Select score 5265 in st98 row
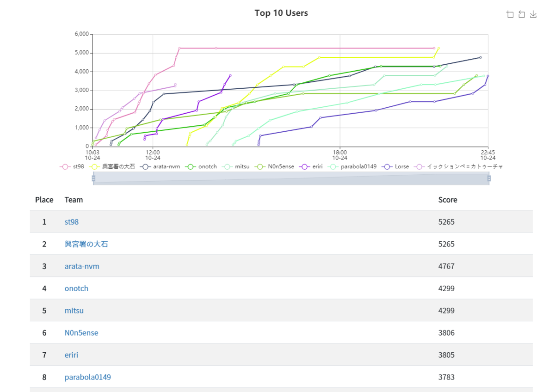The height and width of the screenshot is (392, 555). [446, 222]
